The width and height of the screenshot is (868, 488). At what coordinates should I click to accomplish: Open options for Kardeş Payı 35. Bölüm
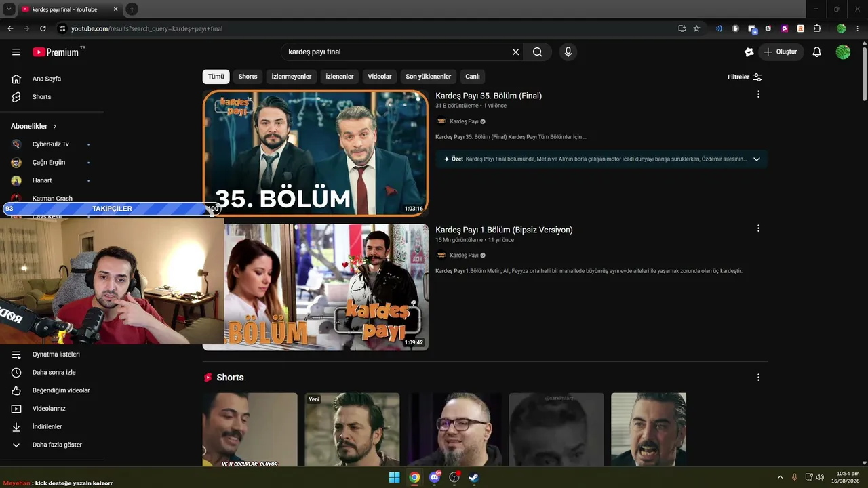point(758,94)
